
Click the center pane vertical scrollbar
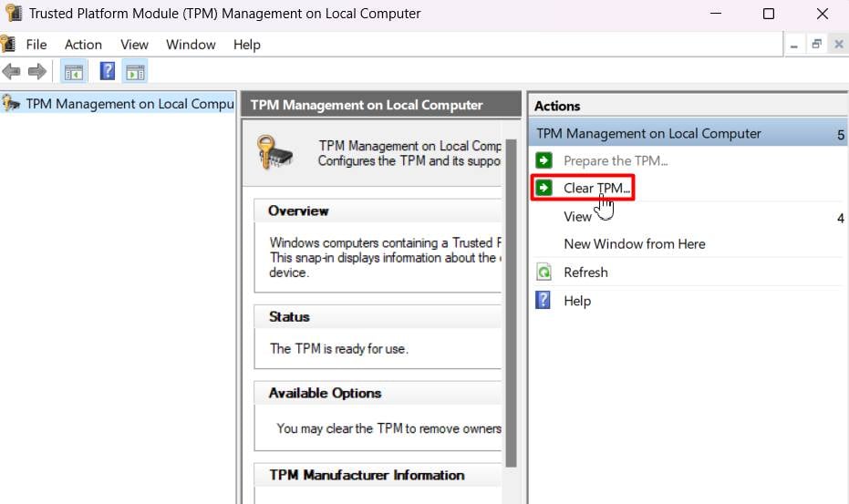pos(511,303)
